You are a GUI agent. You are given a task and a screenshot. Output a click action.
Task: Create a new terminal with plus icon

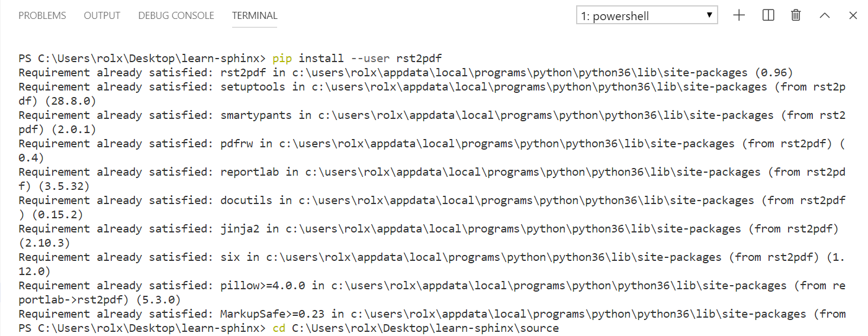(738, 16)
